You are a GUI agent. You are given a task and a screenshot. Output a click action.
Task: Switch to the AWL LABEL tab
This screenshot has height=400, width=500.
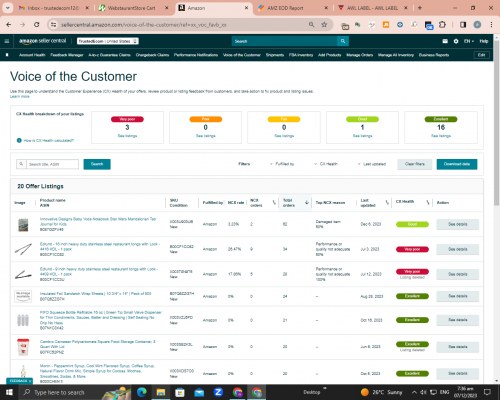[x=372, y=8]
